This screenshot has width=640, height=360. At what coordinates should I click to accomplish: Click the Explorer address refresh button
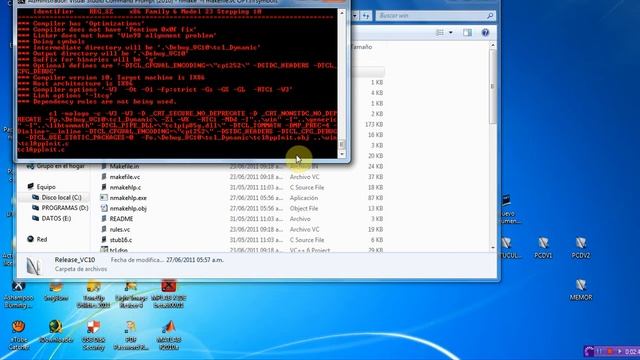(x=366, y=16)
